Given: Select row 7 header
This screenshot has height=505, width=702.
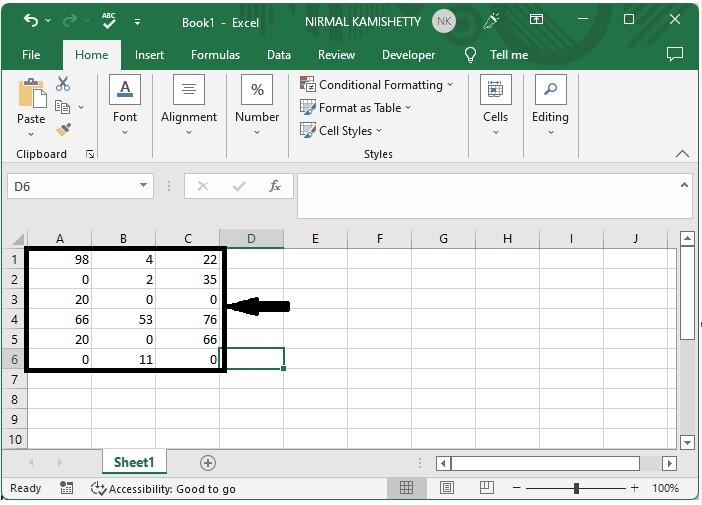Looking at the screenshot, I should pos(14,380).
